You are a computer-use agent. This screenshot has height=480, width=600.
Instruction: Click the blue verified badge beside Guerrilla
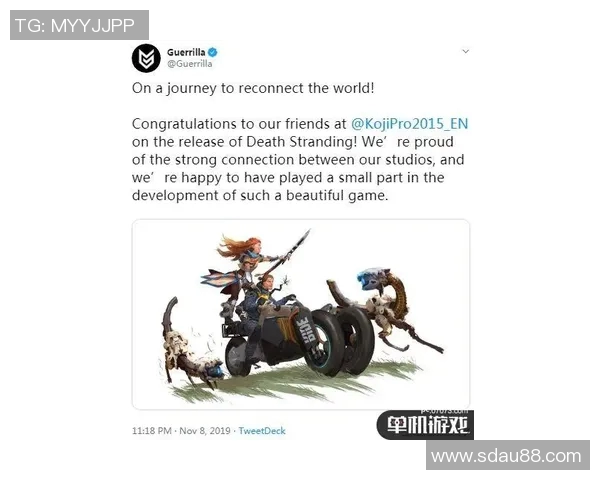coord(213,52)
